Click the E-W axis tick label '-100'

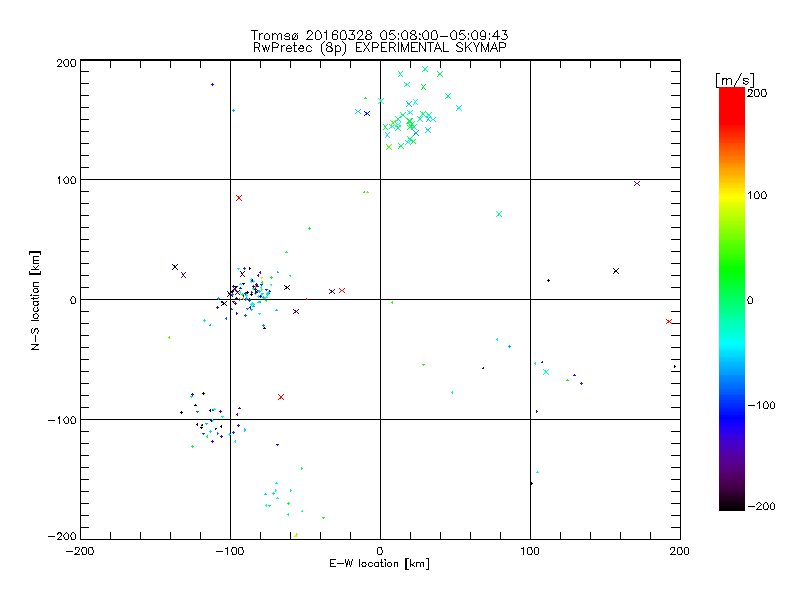pos(230,551)
